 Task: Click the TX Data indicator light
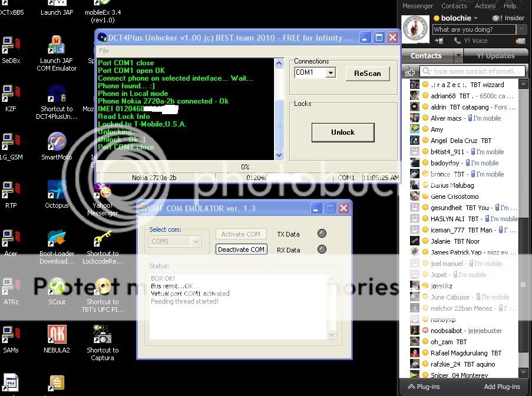click(322, 234)
